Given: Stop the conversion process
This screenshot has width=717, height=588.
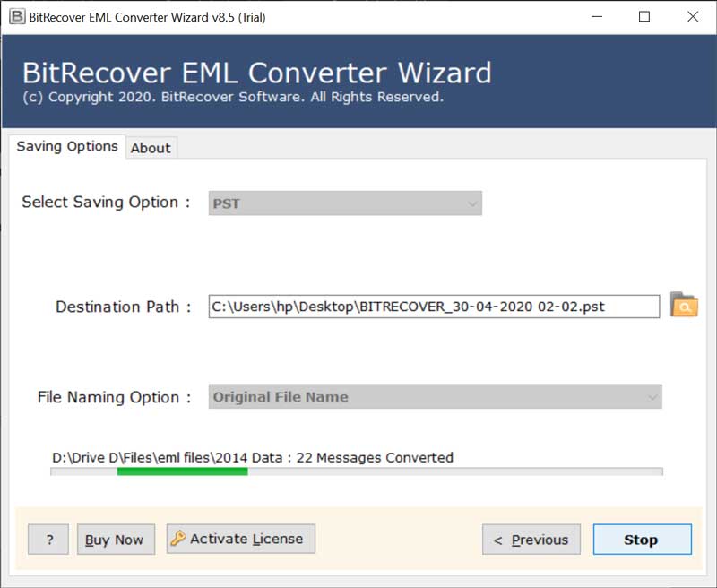Looking at the screenshot, I should [642, 540].
